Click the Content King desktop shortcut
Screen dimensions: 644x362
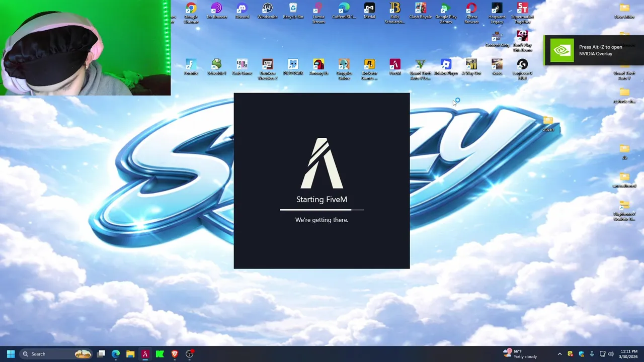pos(497,39)
